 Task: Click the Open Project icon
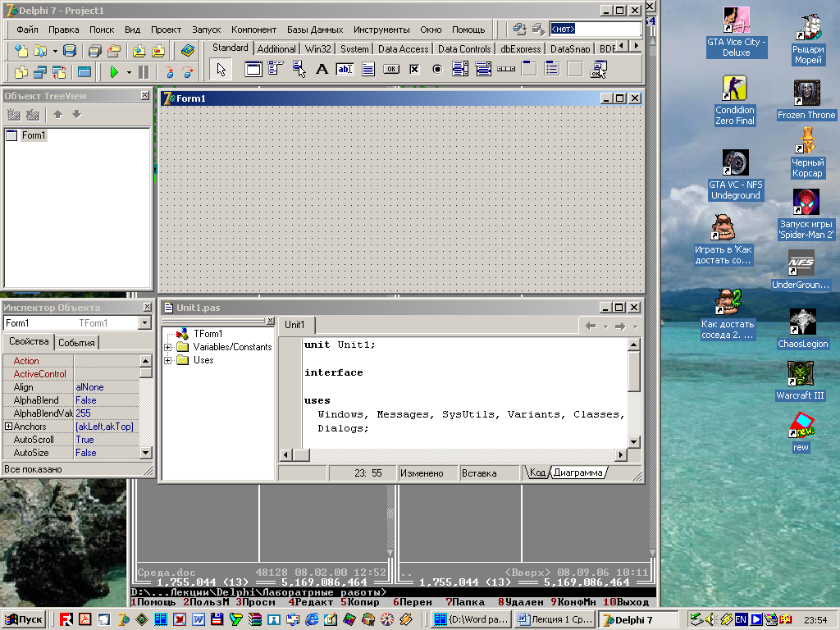click(x=113, y=50)
